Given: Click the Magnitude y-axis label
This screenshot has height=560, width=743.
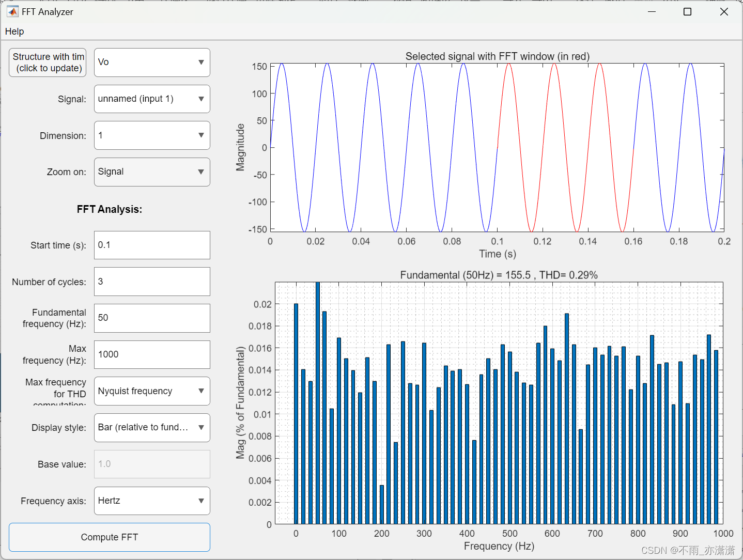Looking at the screenshot, I should 240,147.
